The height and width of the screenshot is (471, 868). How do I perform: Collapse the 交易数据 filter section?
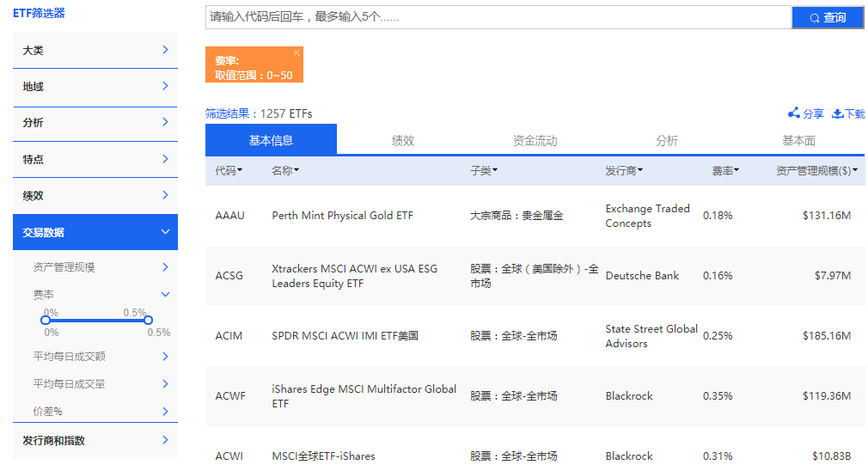click(95, 232)
